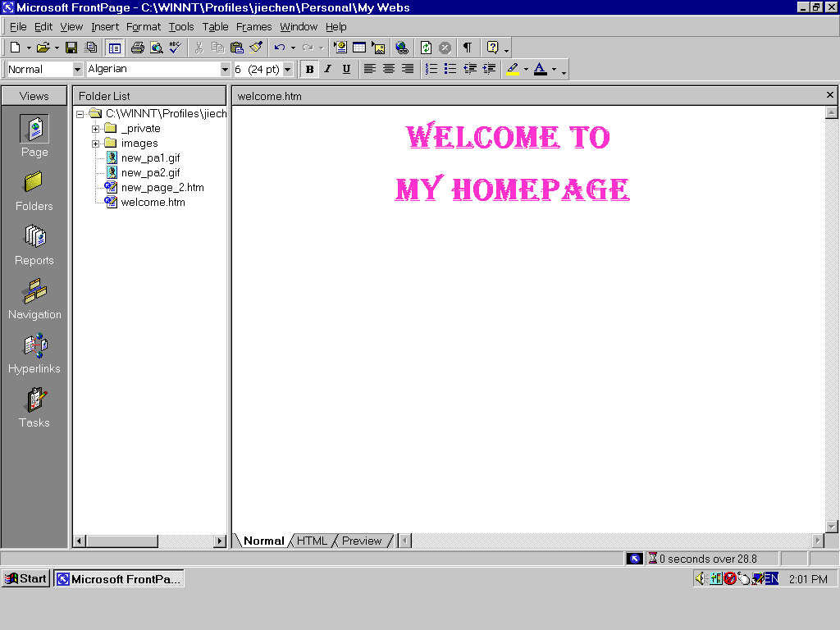
Task: Click the Start button
Action: 25,578
